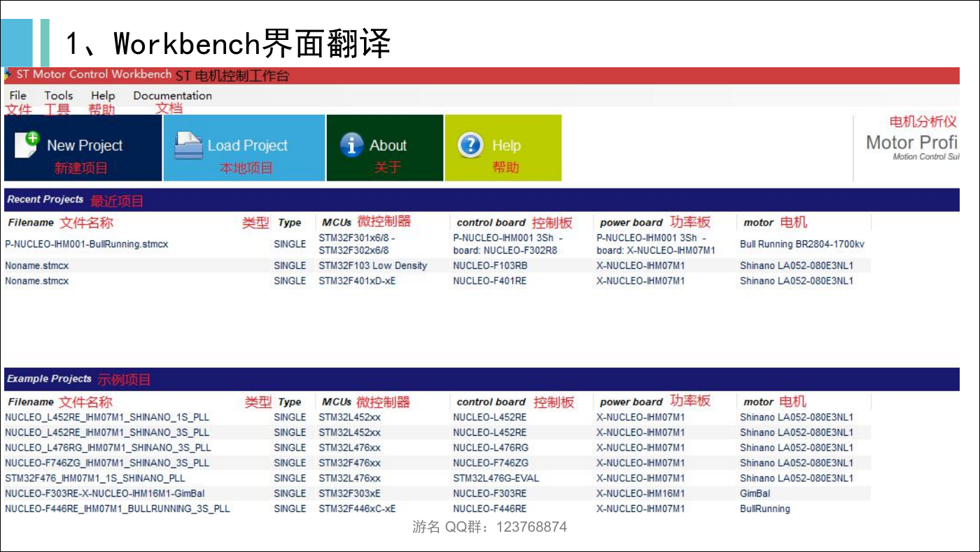Image resolution: width=980 pixels, height=552 pixels.
Task: Click the X-NUCLEO-IHM16M1 power board cell
Action: tap(640, 494)
